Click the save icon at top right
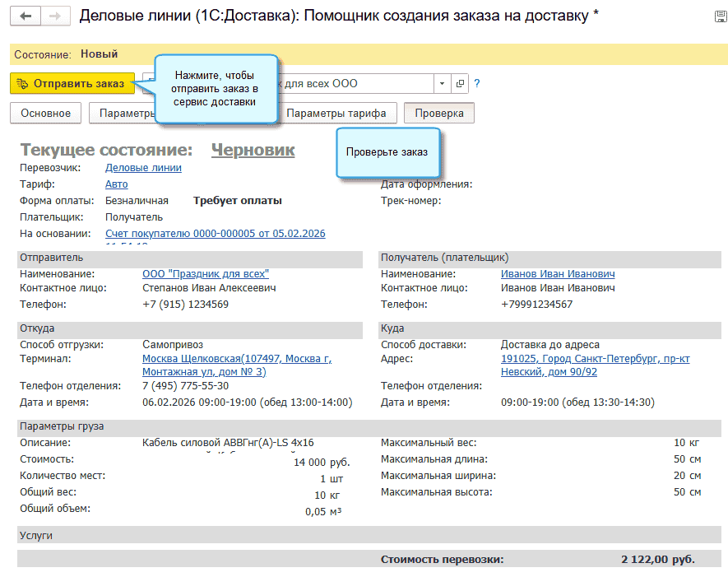This screenshot has width=728, height=577. tap(721, 17)
